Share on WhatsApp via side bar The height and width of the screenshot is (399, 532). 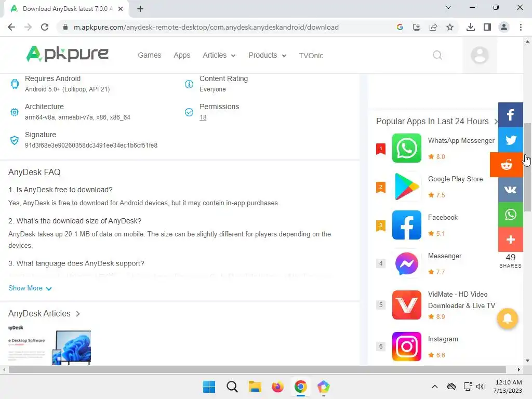[510, 215]
